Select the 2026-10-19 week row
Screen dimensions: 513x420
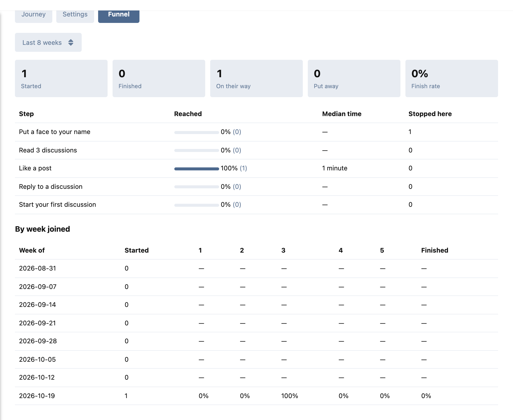click(256, 396)
